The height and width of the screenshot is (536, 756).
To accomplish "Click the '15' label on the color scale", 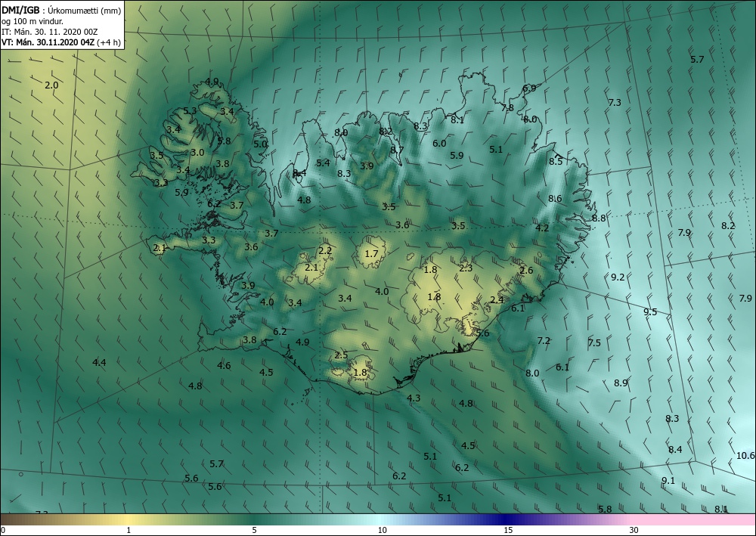I will pyautogui.click(x=508, y=530).
